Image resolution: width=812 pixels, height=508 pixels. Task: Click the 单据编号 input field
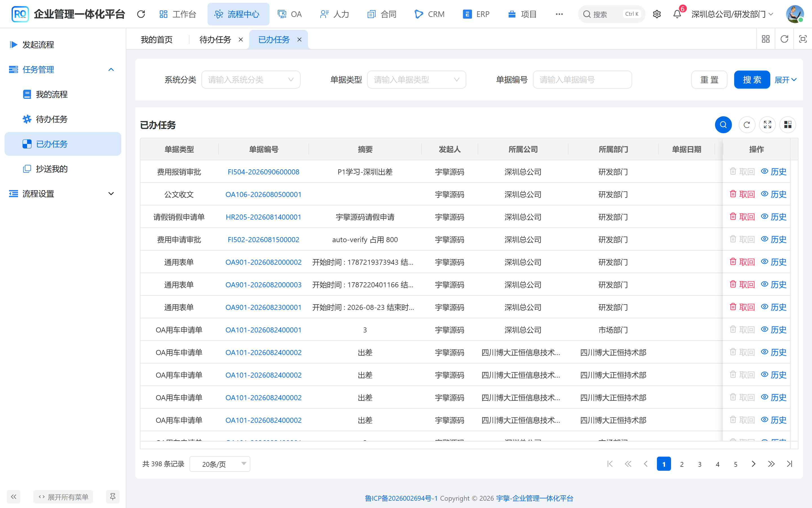coord(582,80)
